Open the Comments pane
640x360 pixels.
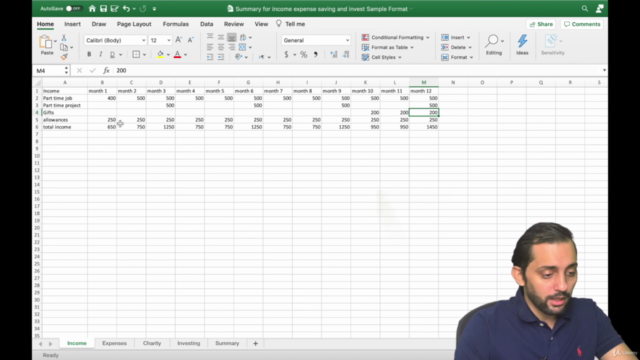(582, 24)
